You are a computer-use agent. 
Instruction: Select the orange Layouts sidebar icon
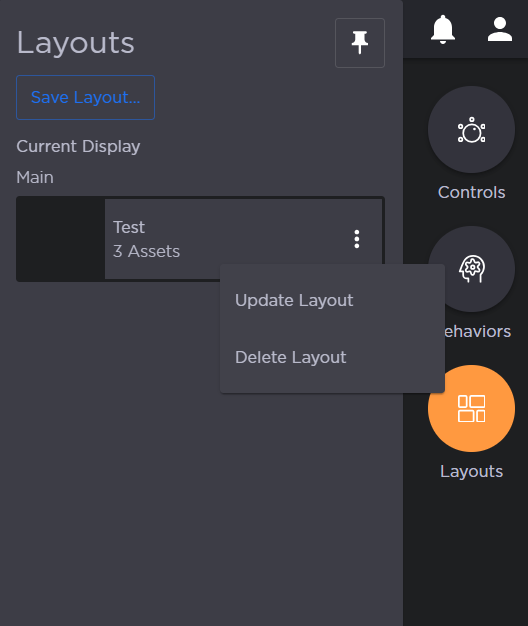pos(471,408)
